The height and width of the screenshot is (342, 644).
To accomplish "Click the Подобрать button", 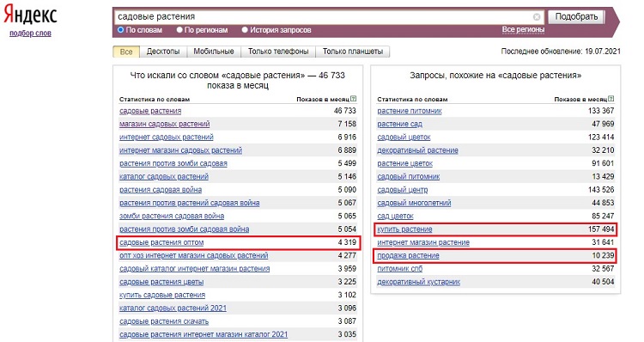I will click(576, 17).
